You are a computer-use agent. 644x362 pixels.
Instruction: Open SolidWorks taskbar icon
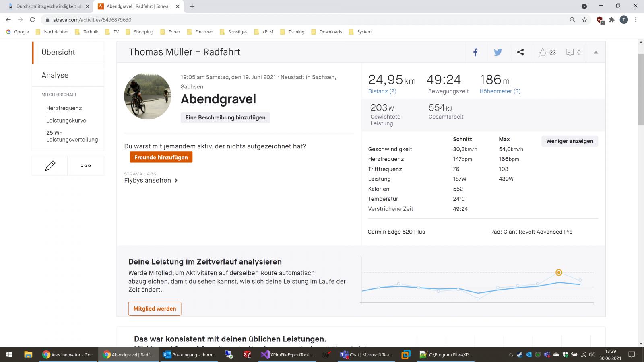pos(247,354)
